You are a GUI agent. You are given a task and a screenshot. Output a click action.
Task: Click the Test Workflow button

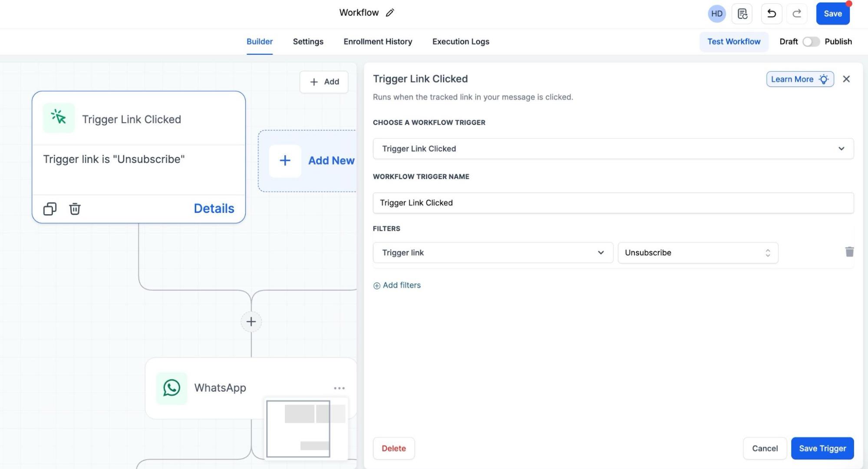point(733,42)
